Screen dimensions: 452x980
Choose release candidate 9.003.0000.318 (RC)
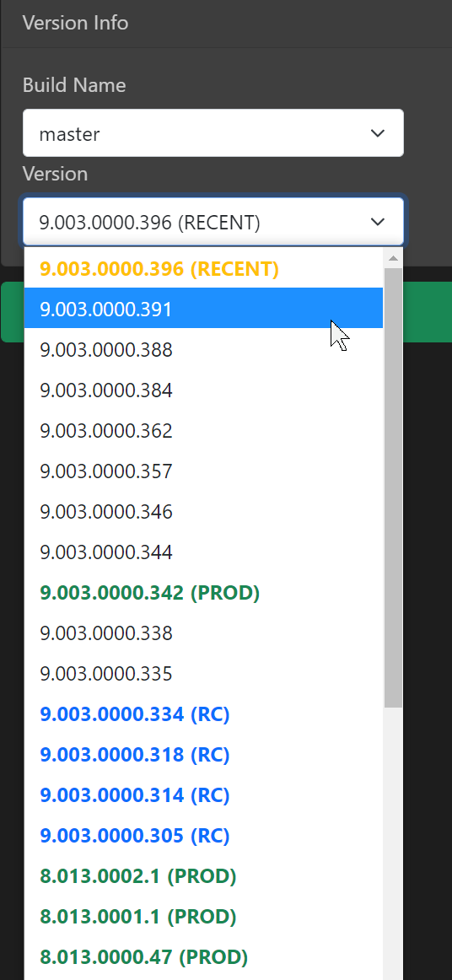click(204, 754)
